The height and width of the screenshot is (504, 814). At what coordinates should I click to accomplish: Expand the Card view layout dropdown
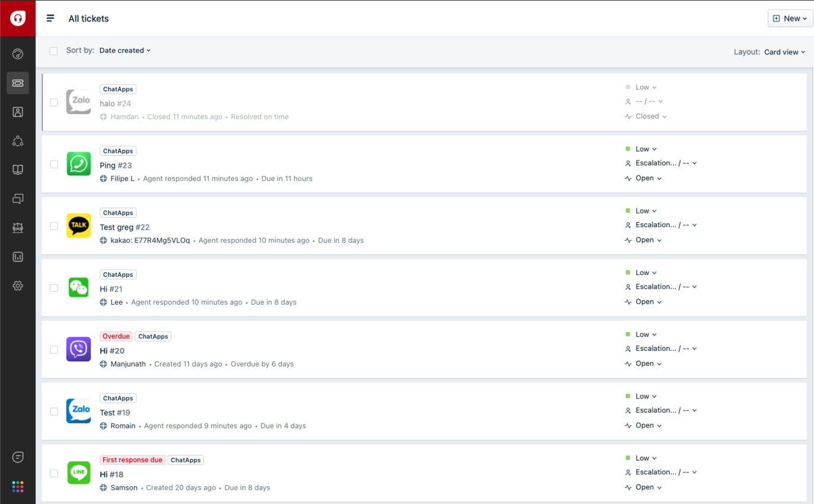coord(784,52)
